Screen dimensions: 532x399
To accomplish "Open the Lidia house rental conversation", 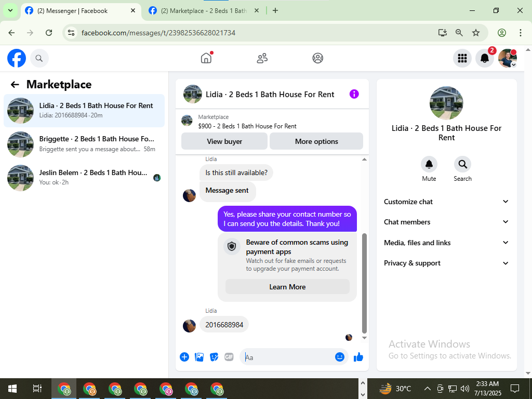I will coord(84,111).
